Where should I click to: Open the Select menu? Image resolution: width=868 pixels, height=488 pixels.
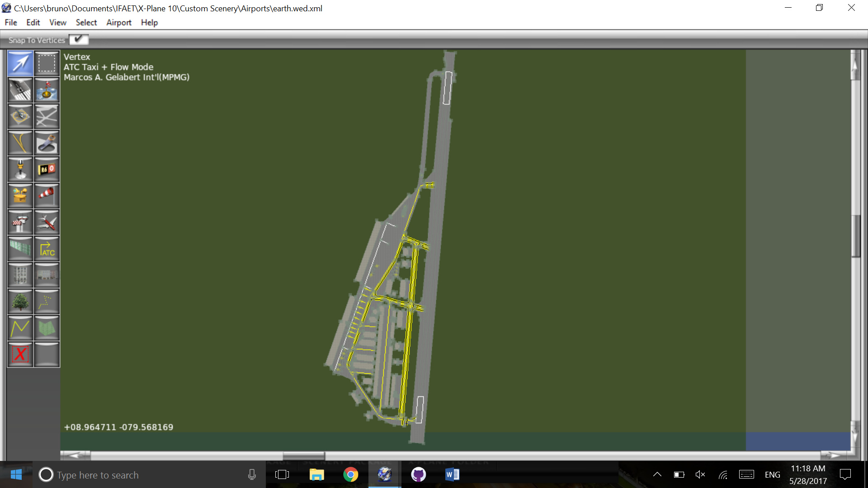[86, 23]
